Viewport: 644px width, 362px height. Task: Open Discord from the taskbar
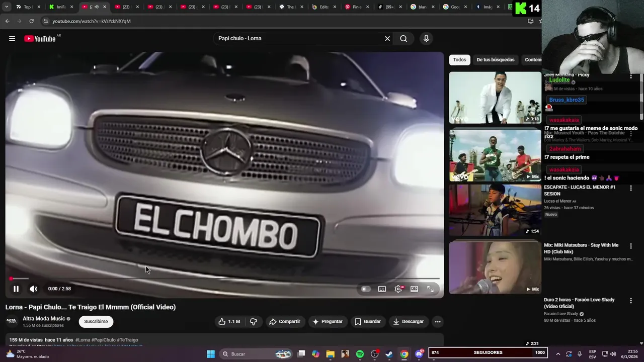tap(419, 354)
